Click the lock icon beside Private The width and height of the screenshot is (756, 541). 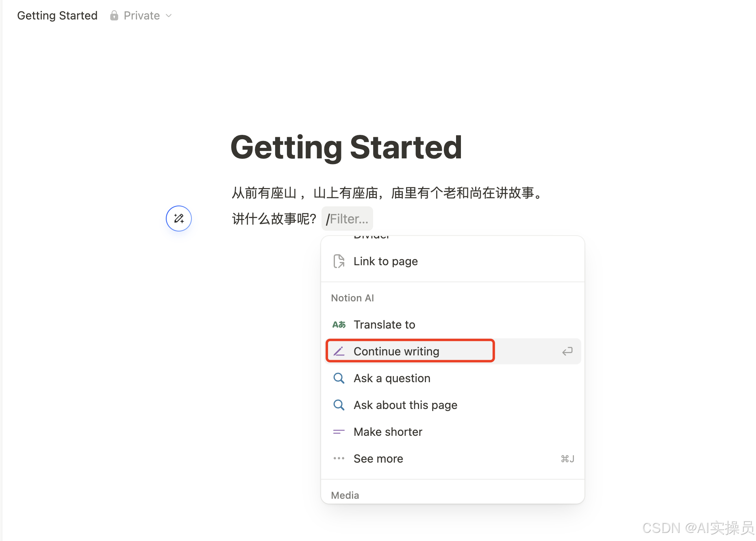pyautogui.click(x=114, y=15)
